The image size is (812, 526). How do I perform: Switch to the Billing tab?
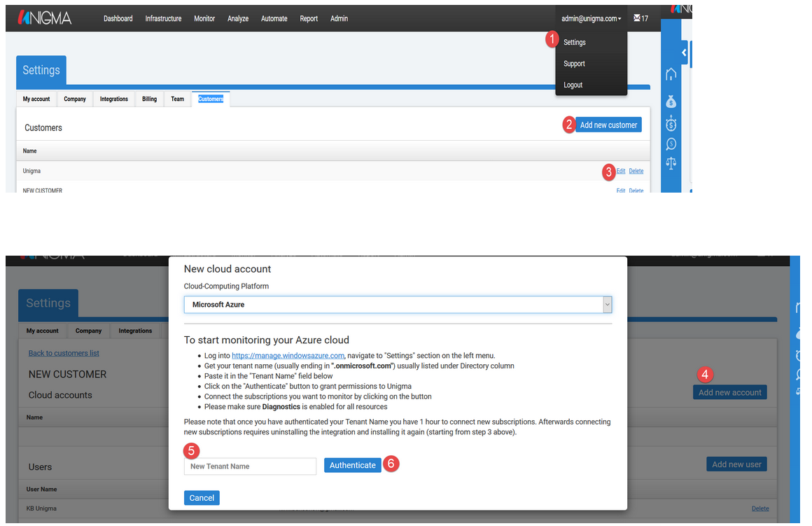point(150,99)
